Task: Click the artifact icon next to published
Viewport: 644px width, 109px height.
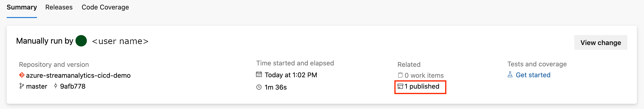Action: tap(400, 86)
